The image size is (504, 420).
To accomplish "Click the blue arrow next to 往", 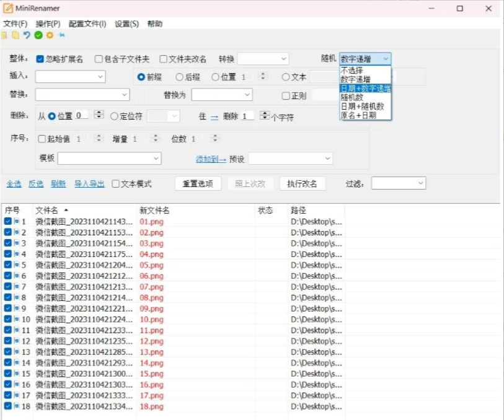I will click(x=214, y=116).
